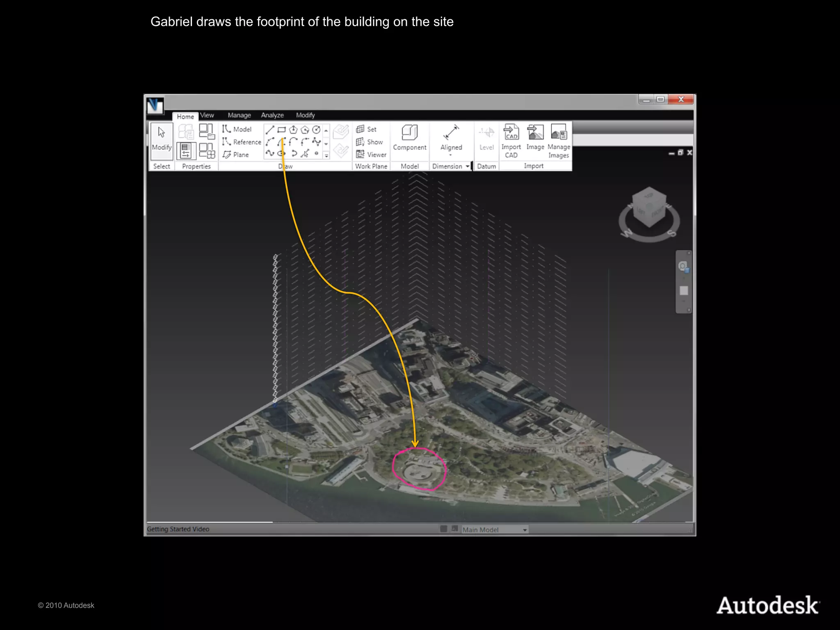Select the Line draw tool
The width and height of the screenshot is (840, 630).
(x=269, y=130)
